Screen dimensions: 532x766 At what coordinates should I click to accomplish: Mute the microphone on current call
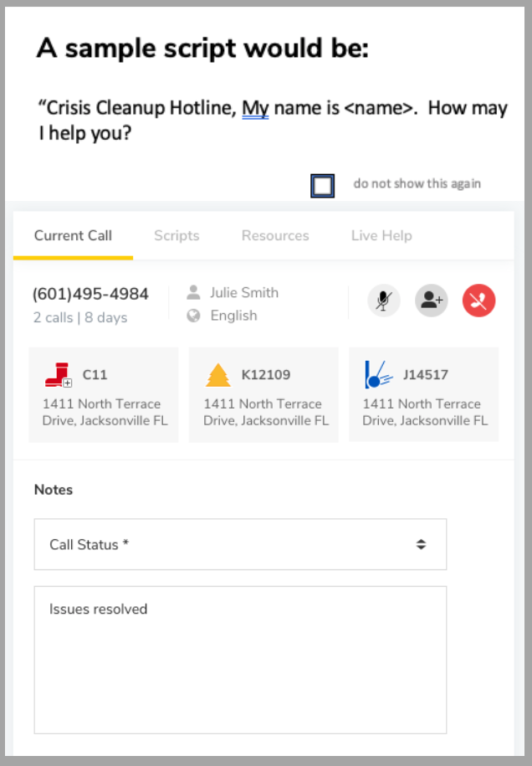pyautogui.click(x=384, y=301)
